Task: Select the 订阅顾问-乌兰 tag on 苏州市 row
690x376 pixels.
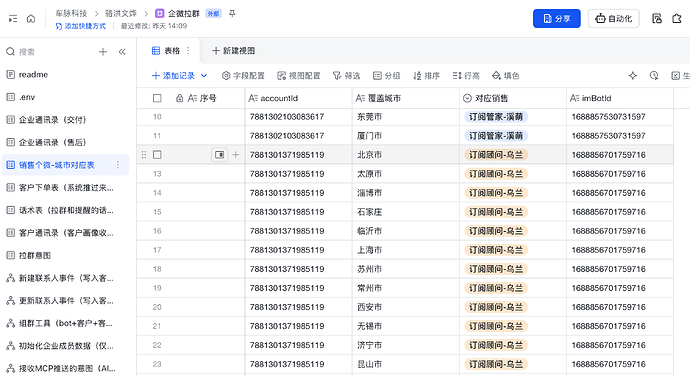Action: coord(496,269)
